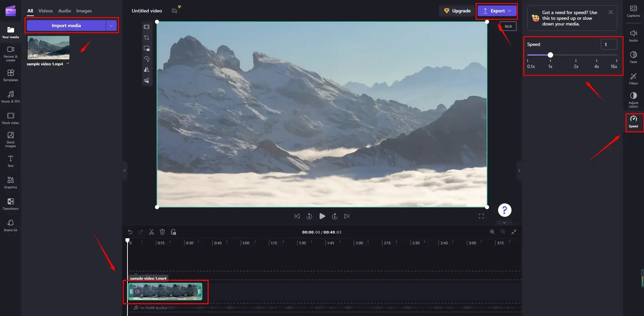This screenshot has width=644, height=316.
Task: Play the video preview
Action: (x=322, y=216)
